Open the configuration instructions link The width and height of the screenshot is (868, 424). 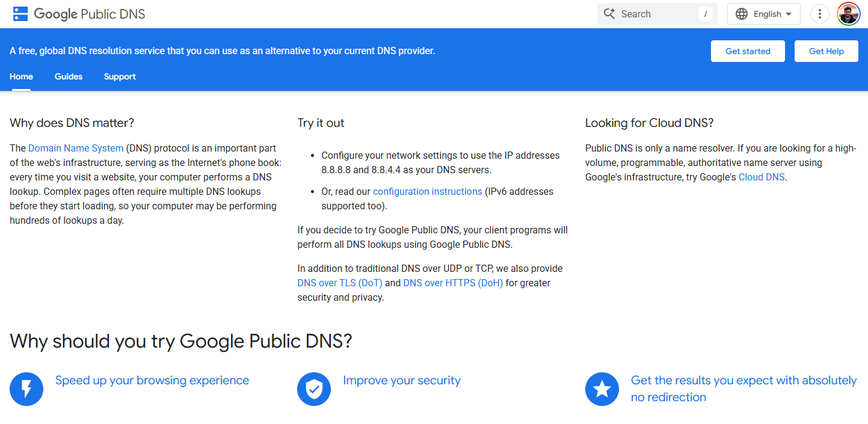(428, 191)
